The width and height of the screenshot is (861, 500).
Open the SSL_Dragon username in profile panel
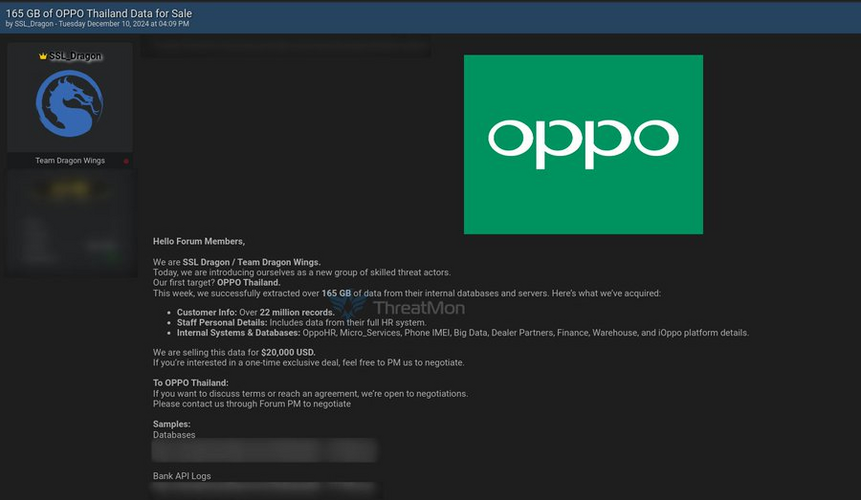click(x=75, y=57)
